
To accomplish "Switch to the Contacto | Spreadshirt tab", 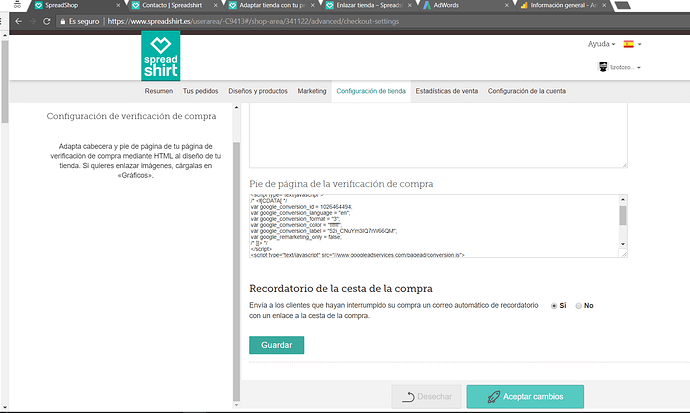I will coord(172,5).
